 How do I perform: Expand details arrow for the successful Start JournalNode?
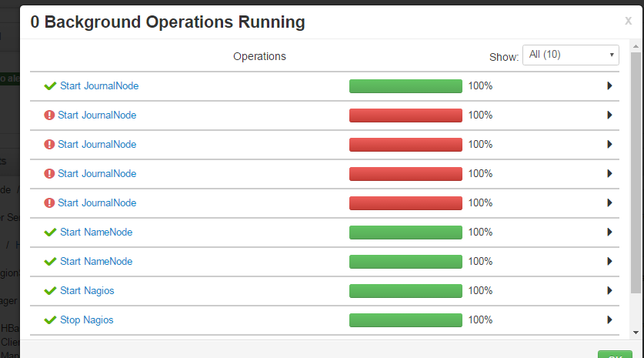609,86
